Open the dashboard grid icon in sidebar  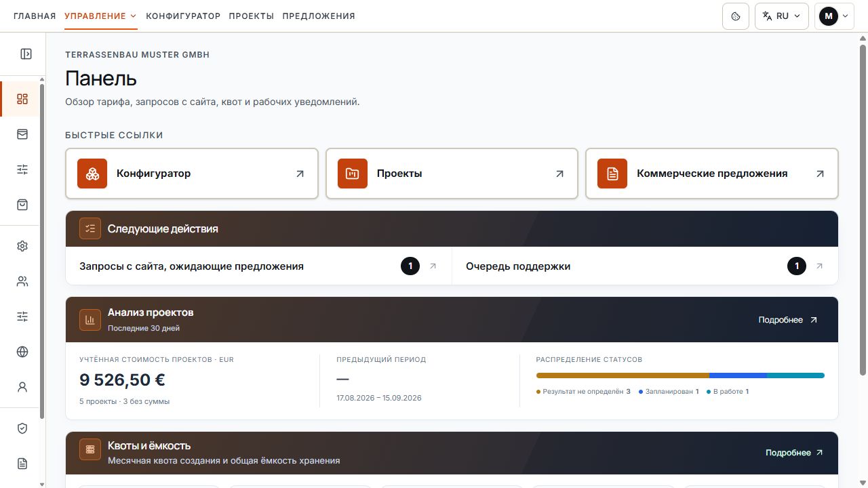22,99
